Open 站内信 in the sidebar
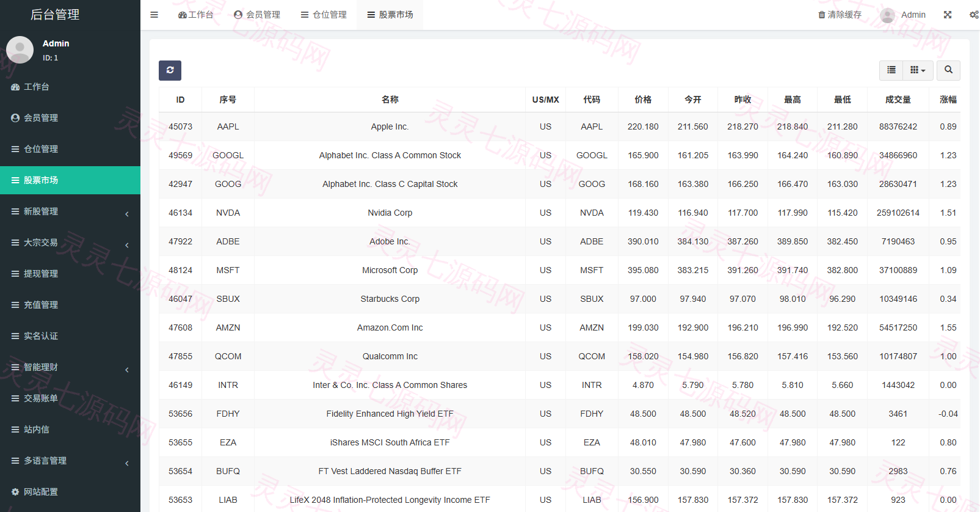980x512 pixels. point(70,430)
